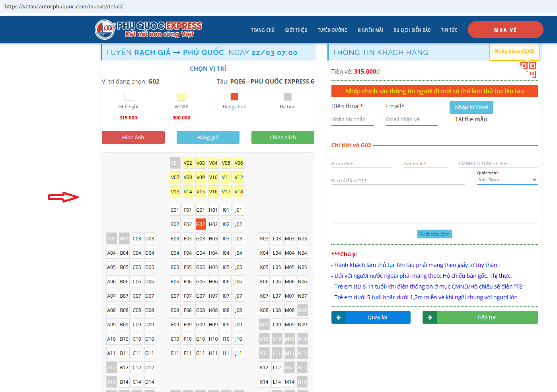Go to Khuyến mãi in the navigation
This screenshot has height=392, width=557.
(x=370, y=30)
